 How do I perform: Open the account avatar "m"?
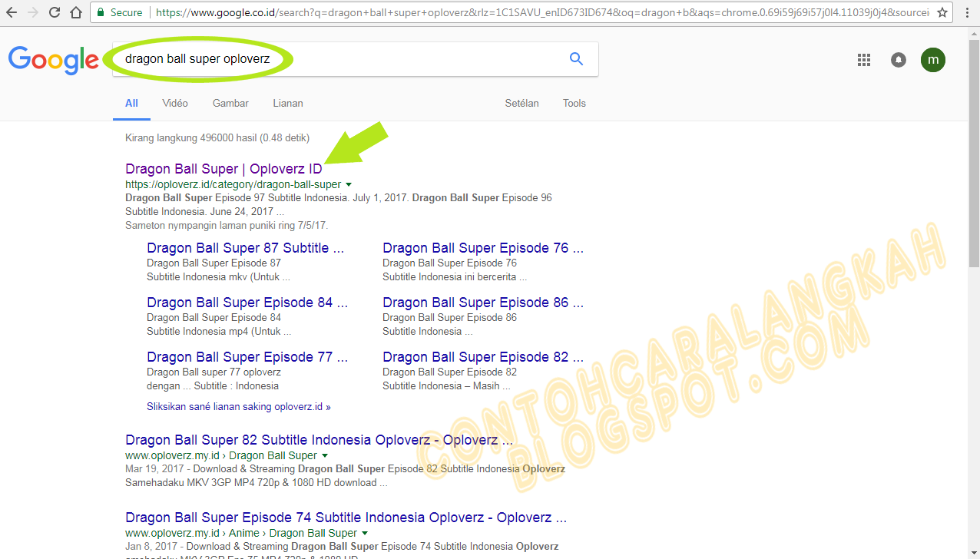click(x=933, y=59)
